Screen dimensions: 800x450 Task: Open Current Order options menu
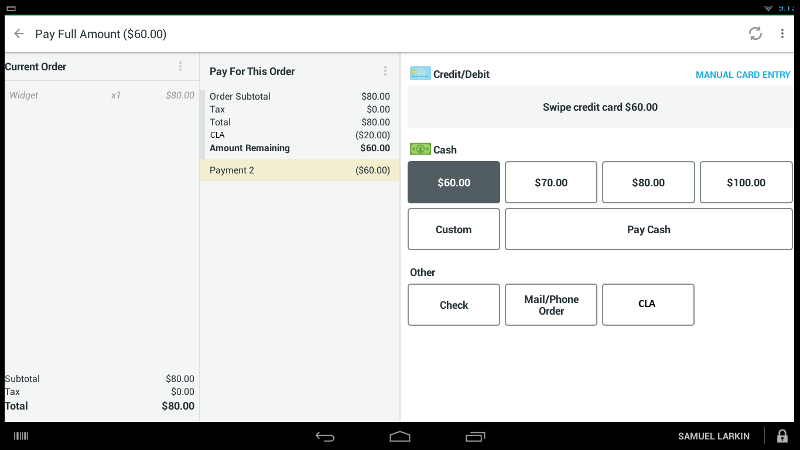pyautogui.click(x=180, y=66)
